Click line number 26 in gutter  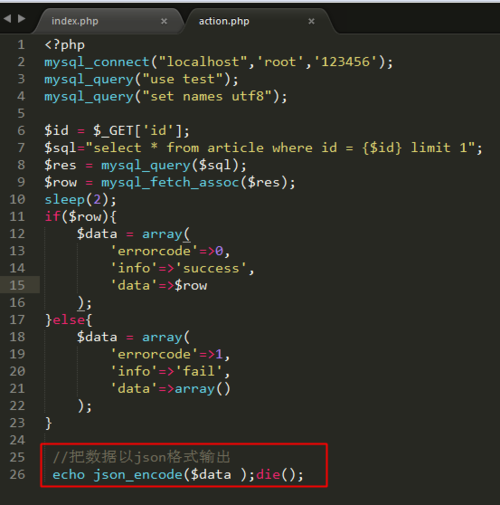tap(17, 474)
